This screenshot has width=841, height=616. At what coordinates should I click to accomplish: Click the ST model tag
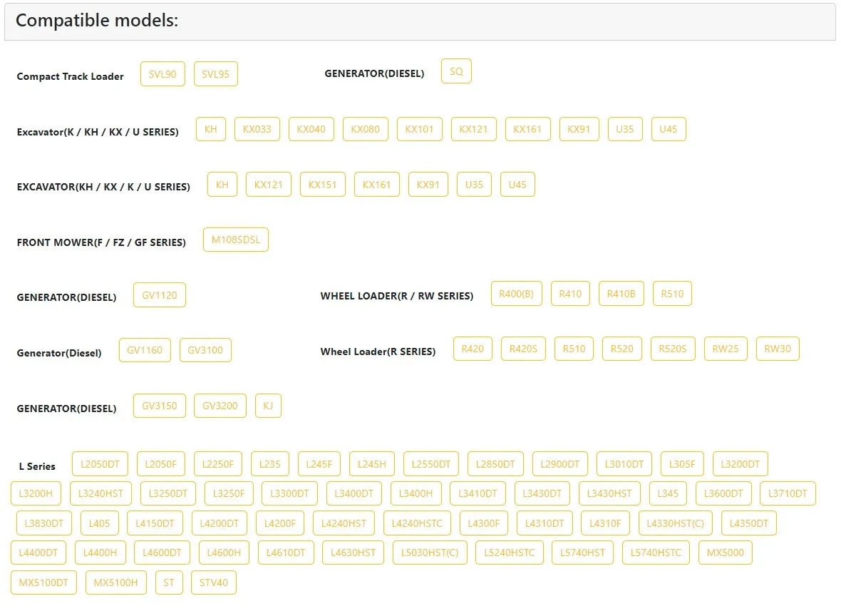[x=169, y=582]
